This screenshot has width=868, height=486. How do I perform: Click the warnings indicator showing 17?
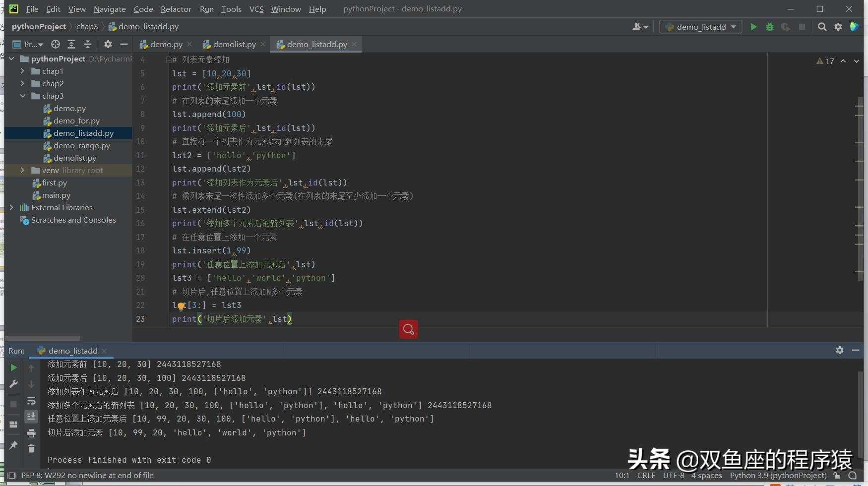click(x=825, y=61)
